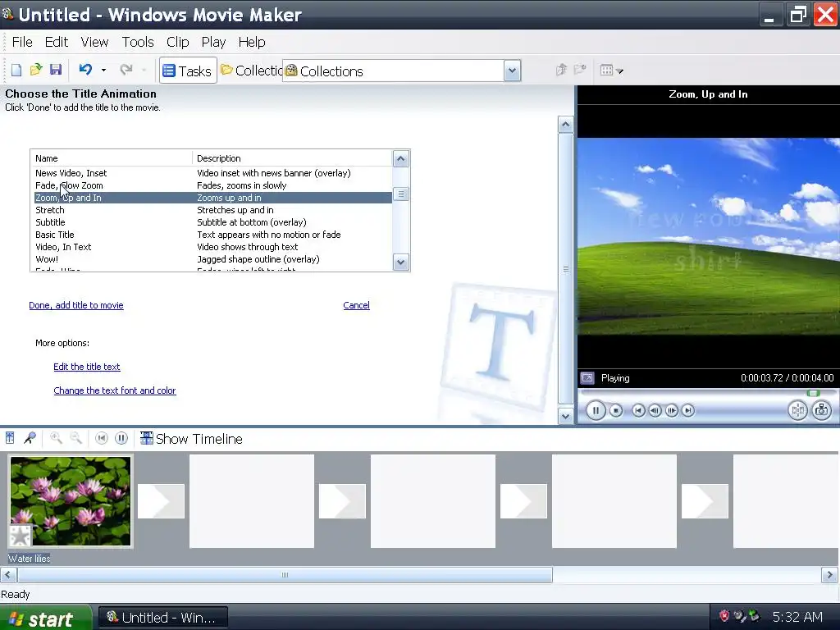Viewport: 840px width, 630px height.
Task: Open the Collections combo box dropdown
Action: 512,71
